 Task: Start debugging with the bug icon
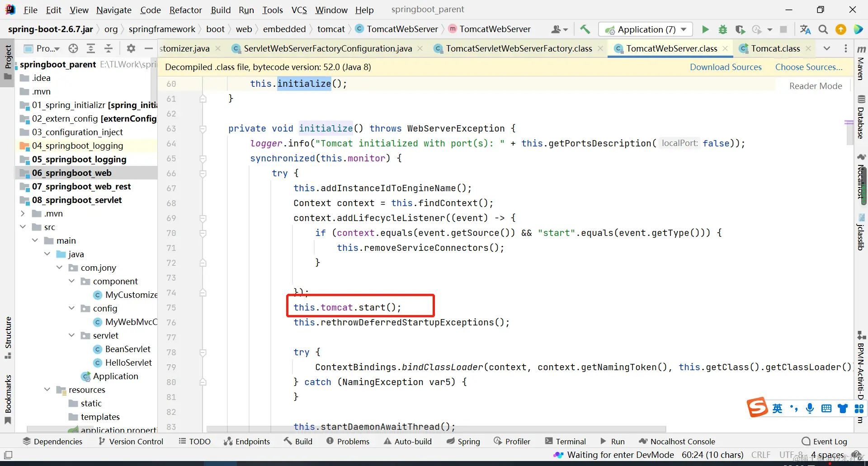pos(723,29)
